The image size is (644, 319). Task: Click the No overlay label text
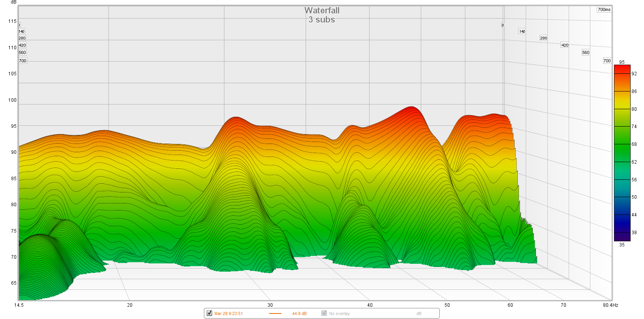(x=340, y=313)
